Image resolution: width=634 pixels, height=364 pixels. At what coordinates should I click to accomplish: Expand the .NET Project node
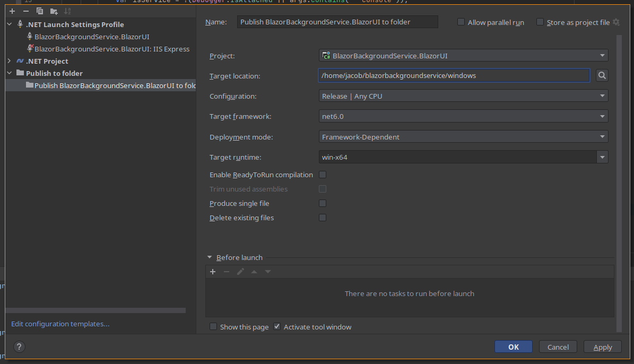pyautogui.click(x=10, y=61)
